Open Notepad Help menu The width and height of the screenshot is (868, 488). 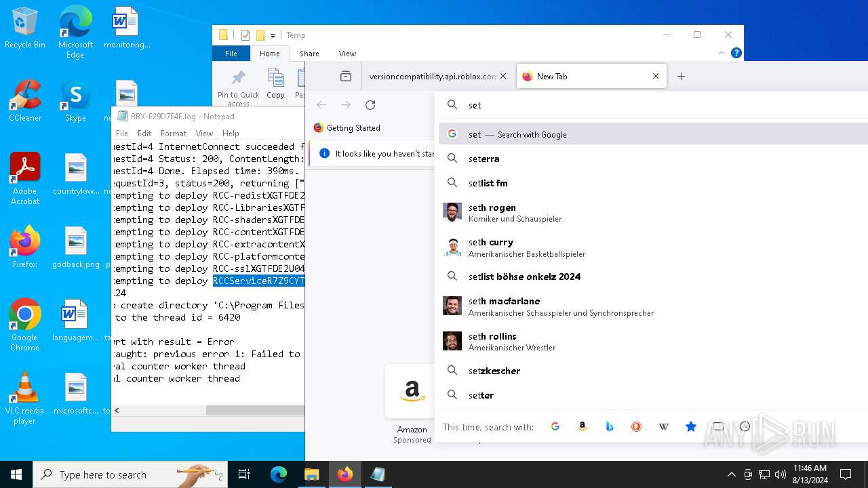coord(231,134)
